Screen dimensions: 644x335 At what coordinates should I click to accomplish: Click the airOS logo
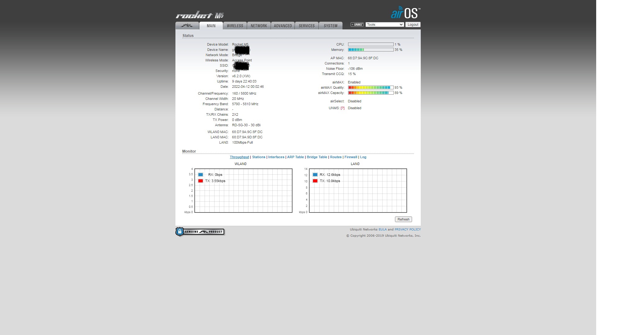[406, 13]
